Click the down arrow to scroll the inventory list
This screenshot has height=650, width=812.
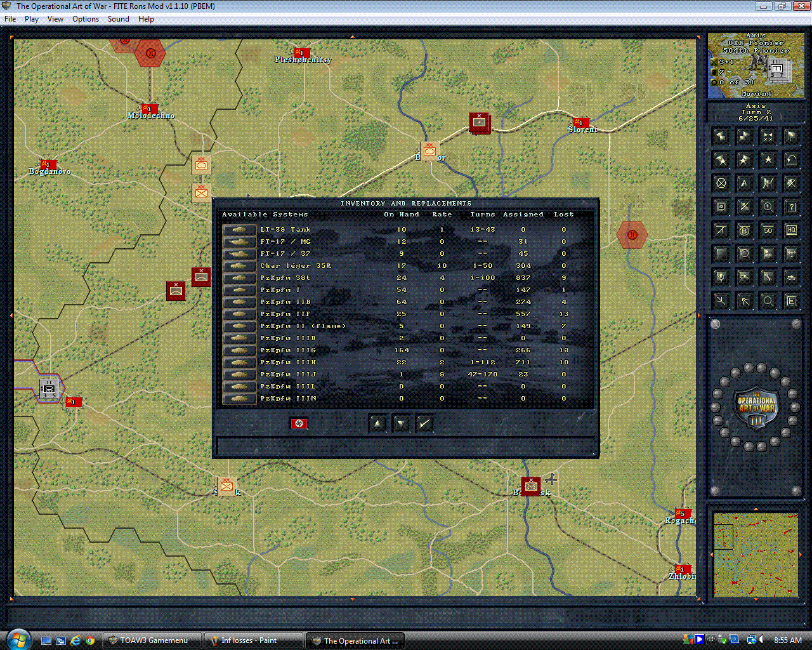401,423
